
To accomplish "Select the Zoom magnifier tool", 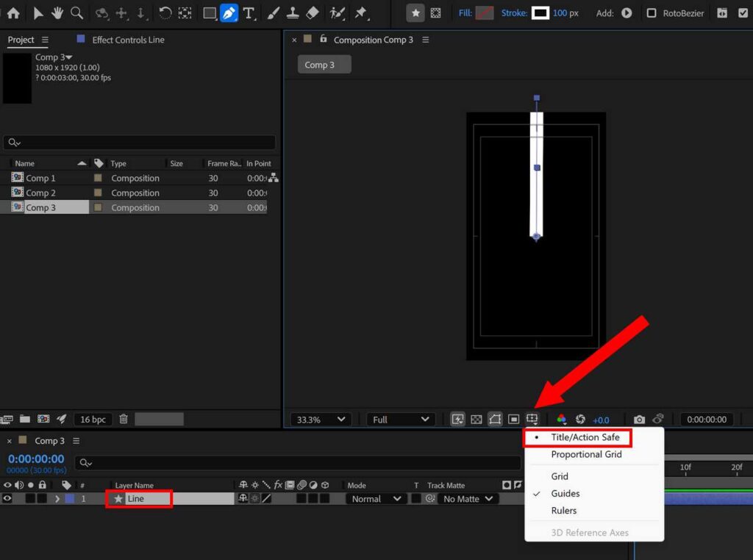I will coord(76,13).
